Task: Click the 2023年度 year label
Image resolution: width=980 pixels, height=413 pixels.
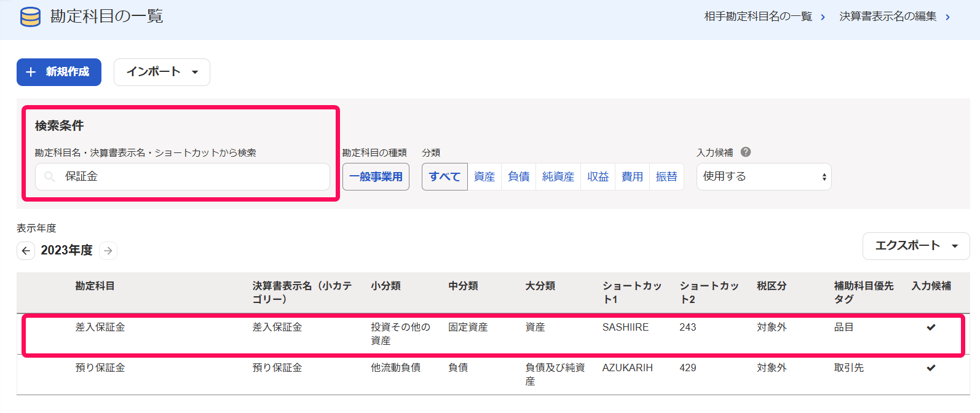Action: point(66,251)
